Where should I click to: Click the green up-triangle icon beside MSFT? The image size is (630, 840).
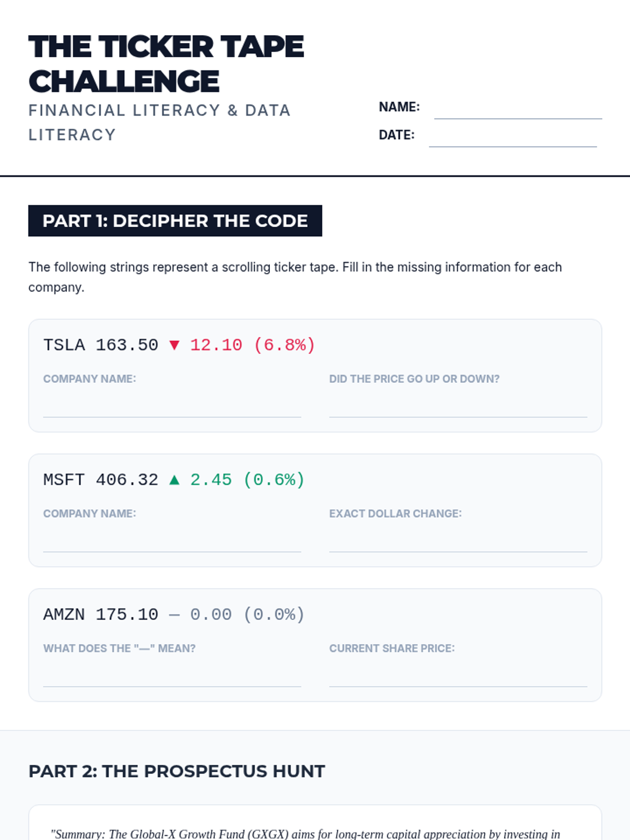point(174,479)
